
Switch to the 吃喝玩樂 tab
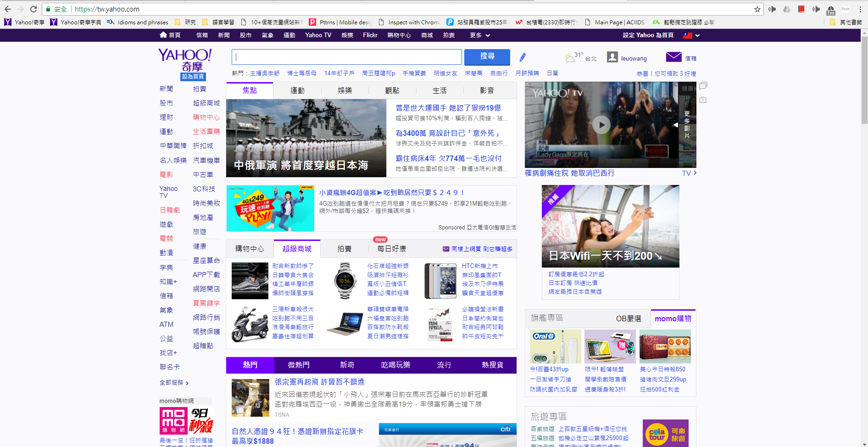[x=395, y=365]
